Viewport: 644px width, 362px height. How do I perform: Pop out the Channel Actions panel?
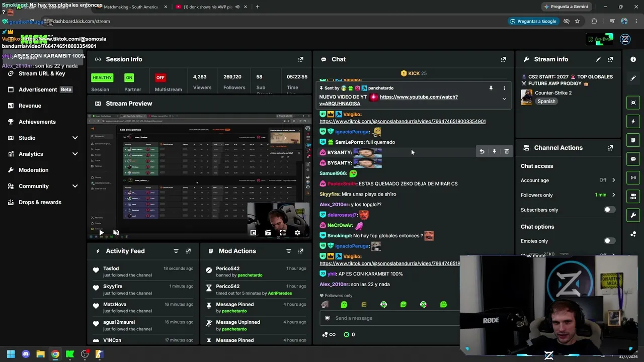point(610,148)
